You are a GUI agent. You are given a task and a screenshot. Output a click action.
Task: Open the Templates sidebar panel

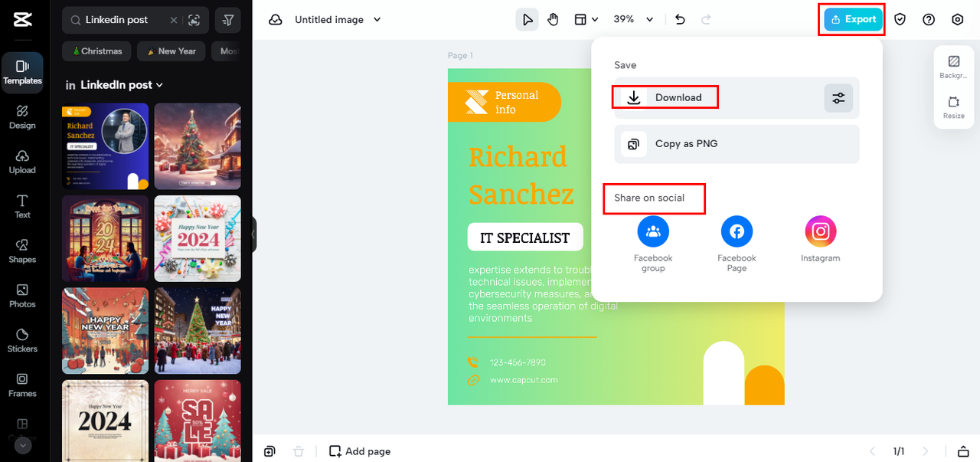coord(22,72)
